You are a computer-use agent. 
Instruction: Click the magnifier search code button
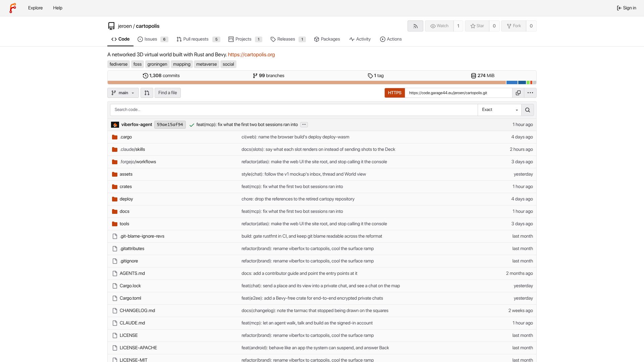[x=528, y=110]
